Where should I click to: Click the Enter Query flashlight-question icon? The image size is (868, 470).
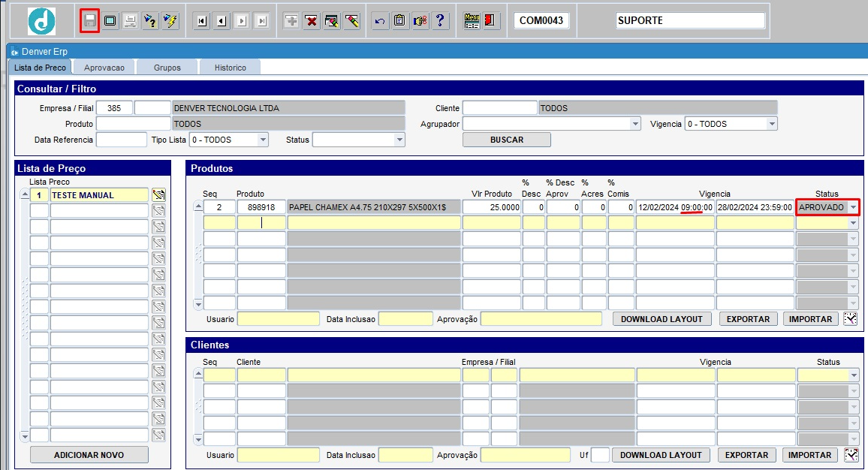point(150,21)
